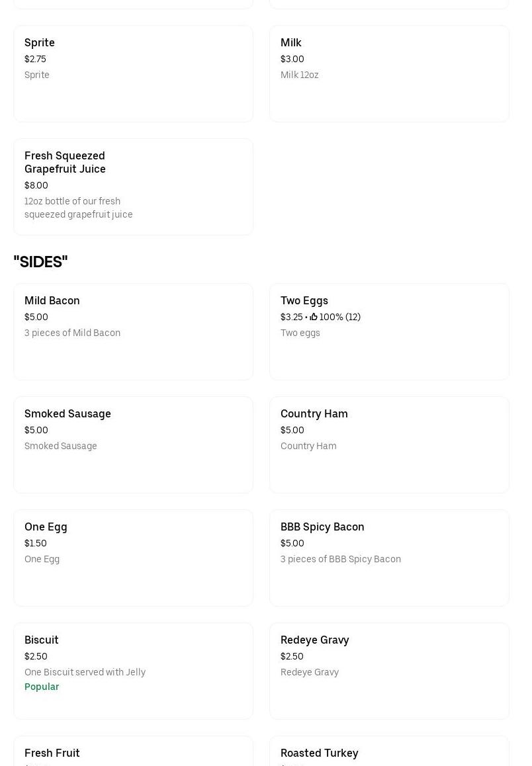This screenshot has width=532, height=766.
Task: Click the "3 pieces of BBB Spicy Bacon" description
Action: 341,559
